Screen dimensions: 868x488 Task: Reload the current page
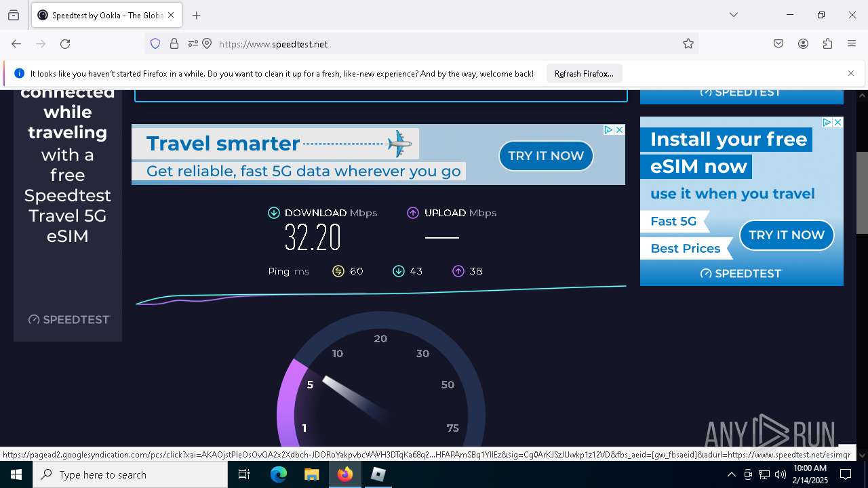pos(65,44)
